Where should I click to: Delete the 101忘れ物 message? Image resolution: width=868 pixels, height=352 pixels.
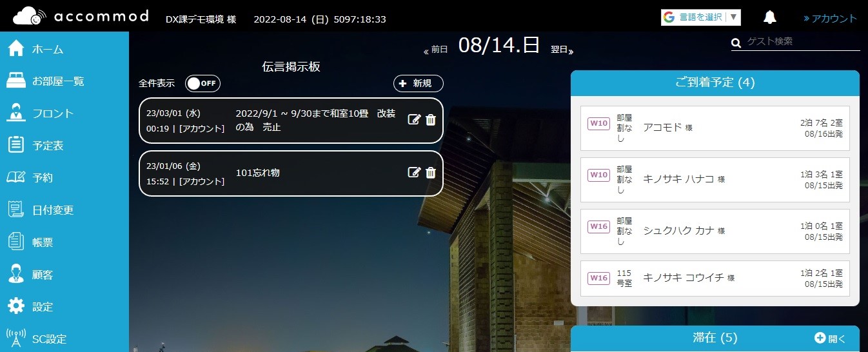[431, 172]
